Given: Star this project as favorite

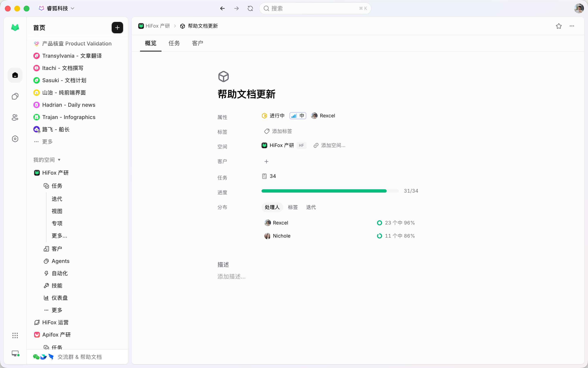Looking at the screenshot, I should click(559, 26).
